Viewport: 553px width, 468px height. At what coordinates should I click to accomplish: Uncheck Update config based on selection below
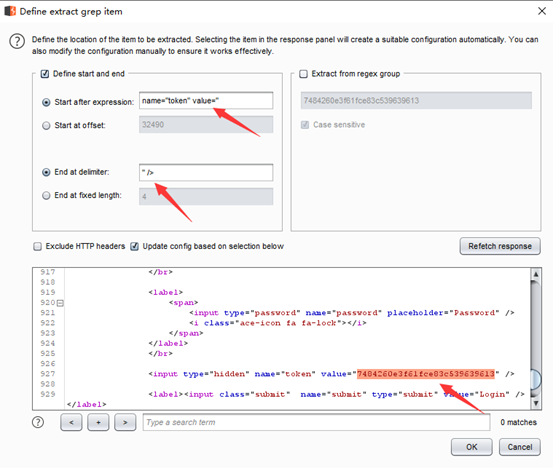(x=134, y=246)
